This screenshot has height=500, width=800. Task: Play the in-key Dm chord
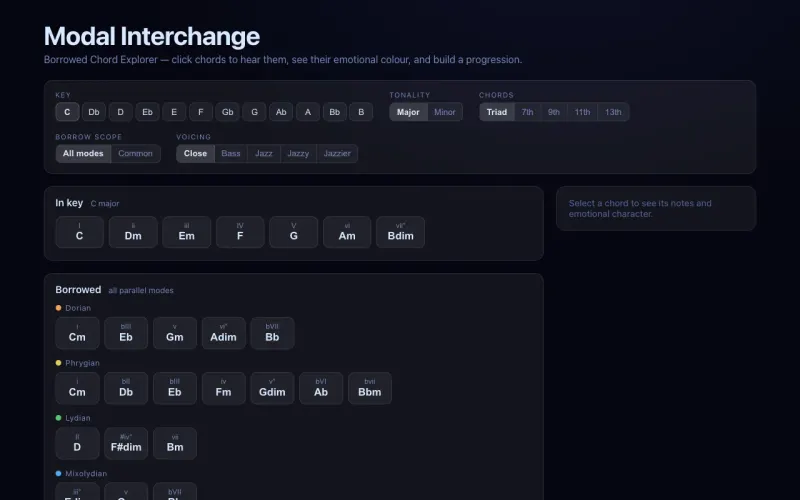point(133,232)
